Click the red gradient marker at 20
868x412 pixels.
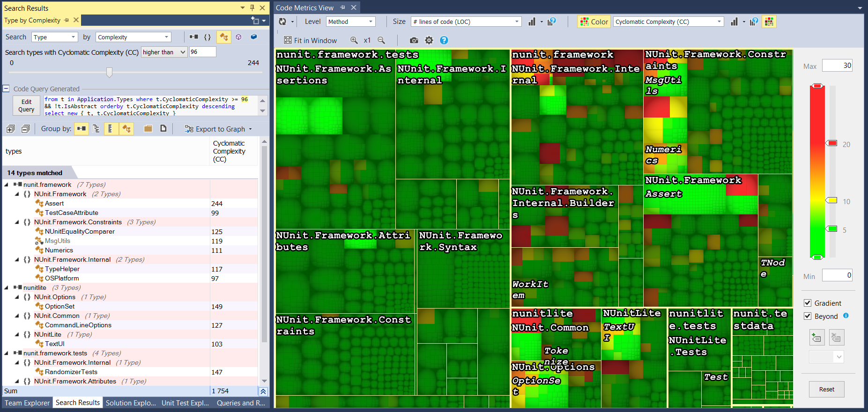pyautogui.click(x=831, y=143)
